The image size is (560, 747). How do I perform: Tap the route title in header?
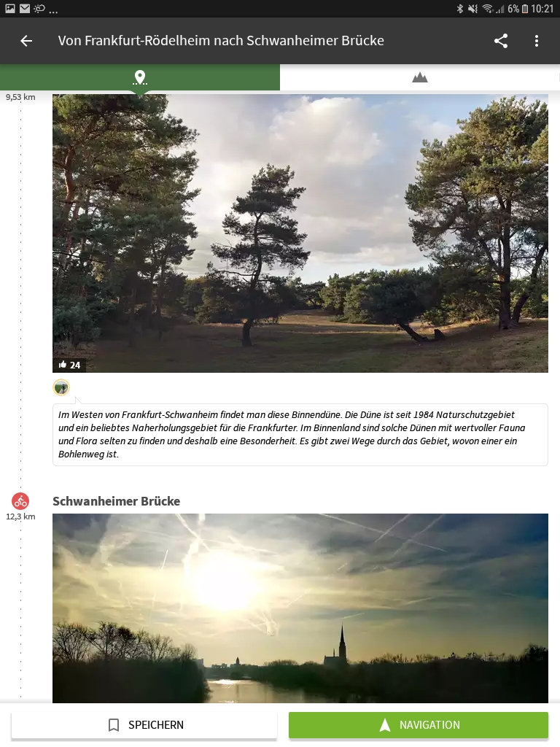(x=221, y=41)
